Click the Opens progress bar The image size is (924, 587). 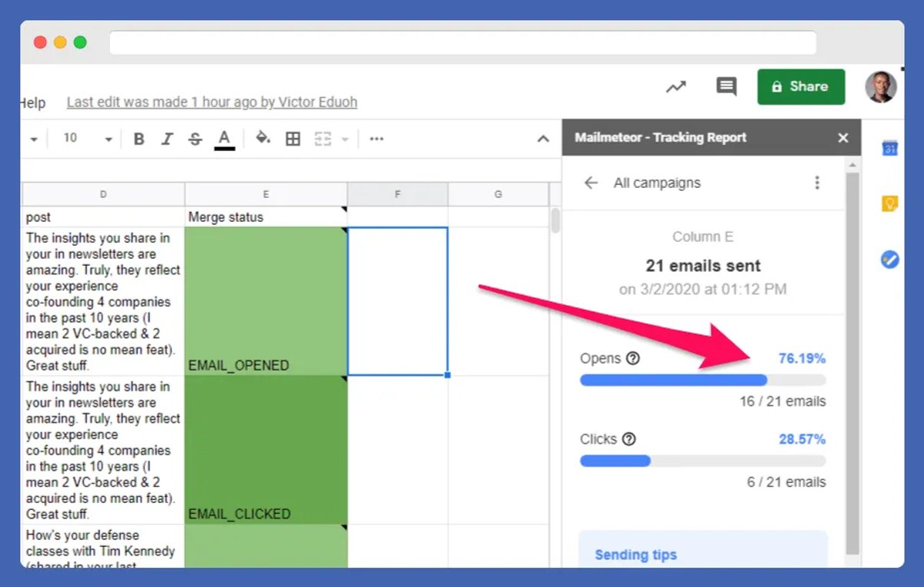pyautogui.click(x=703, y=380)
